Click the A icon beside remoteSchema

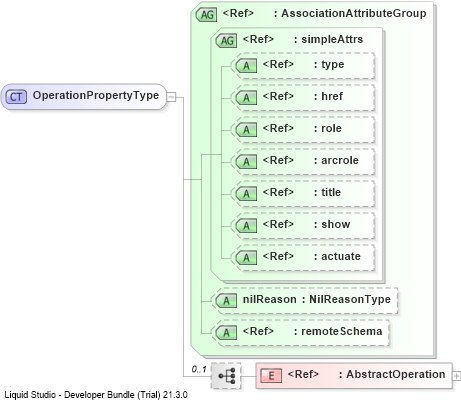click(227, 333)
